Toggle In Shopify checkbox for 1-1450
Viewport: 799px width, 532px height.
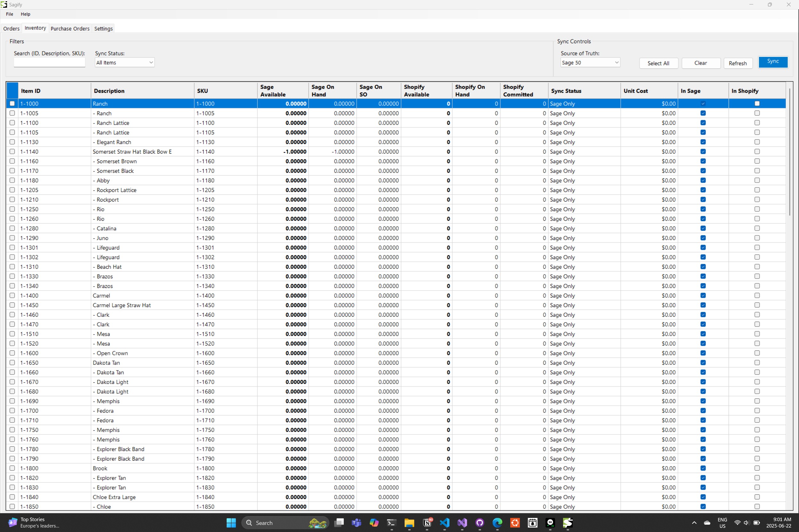click(757, 305)
